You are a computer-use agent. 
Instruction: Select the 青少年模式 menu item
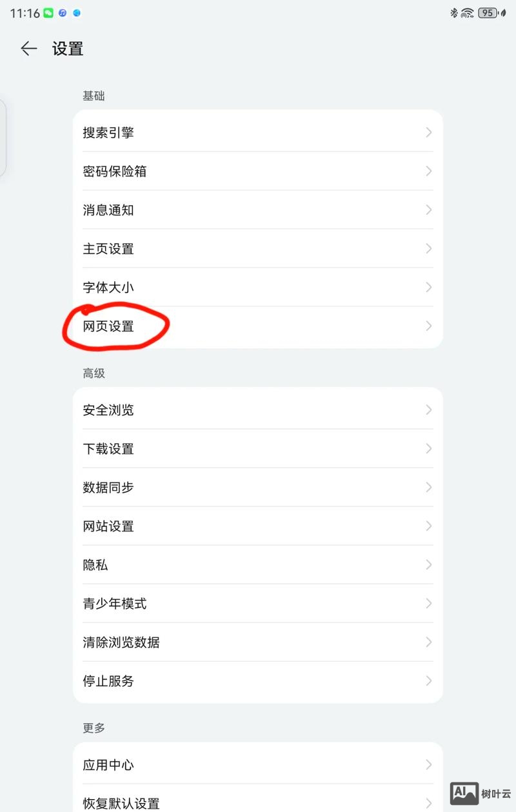(x=116, y=603)
